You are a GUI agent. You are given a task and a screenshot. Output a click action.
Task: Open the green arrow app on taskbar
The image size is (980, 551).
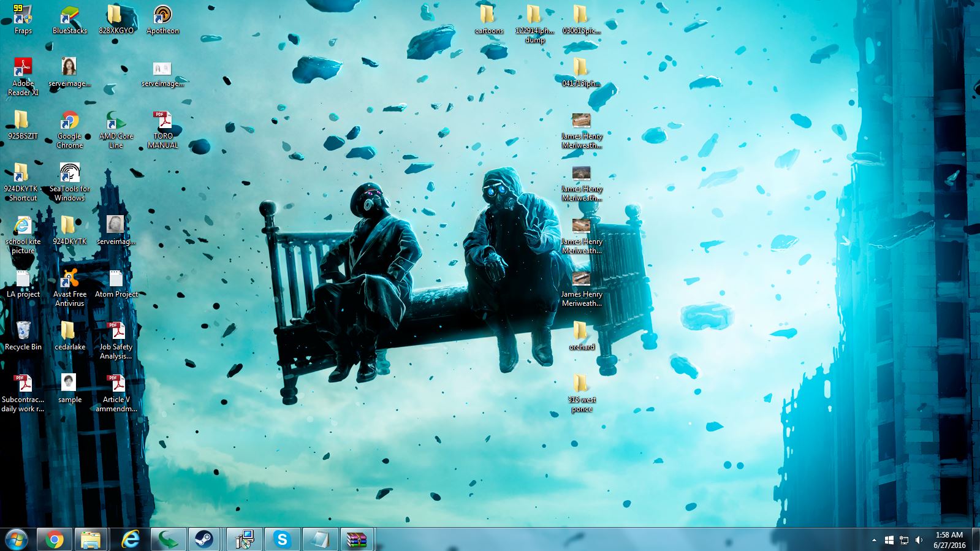[x=168, y=539]
